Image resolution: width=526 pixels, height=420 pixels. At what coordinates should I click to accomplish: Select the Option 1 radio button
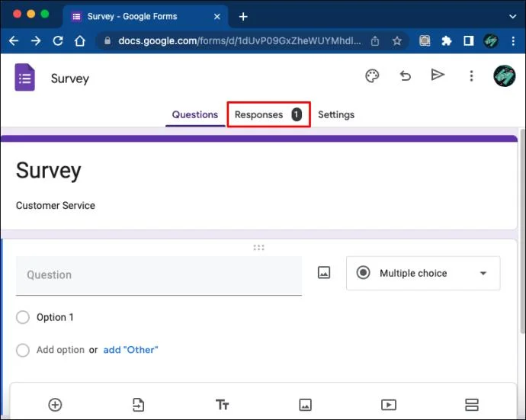(x=23, y=317)
